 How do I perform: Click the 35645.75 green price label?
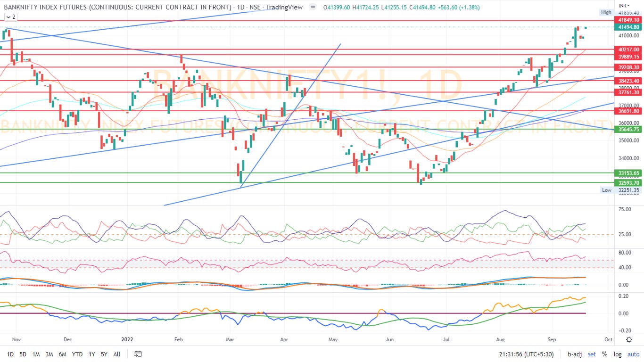(x=628, y=129)
